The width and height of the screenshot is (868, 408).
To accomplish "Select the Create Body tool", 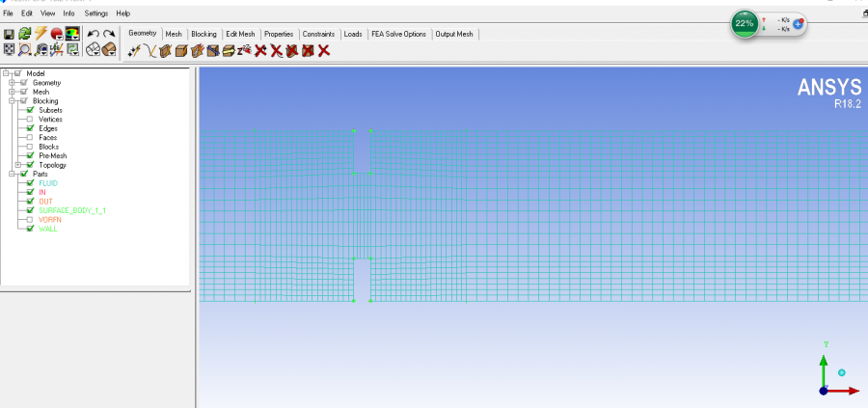I will point(181,51).
